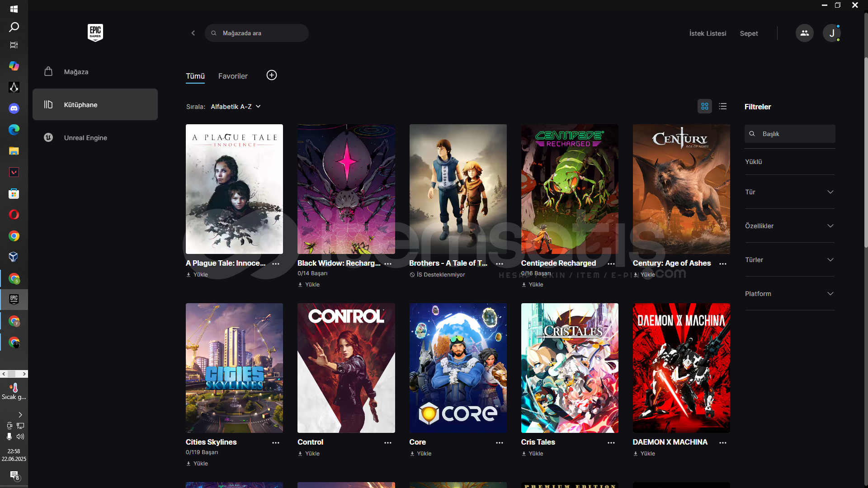Image resolution: width=868 pixels, height=488 pixels.
Task: Click the volume speaker tray icon
Action: click(x=20, y=436)
